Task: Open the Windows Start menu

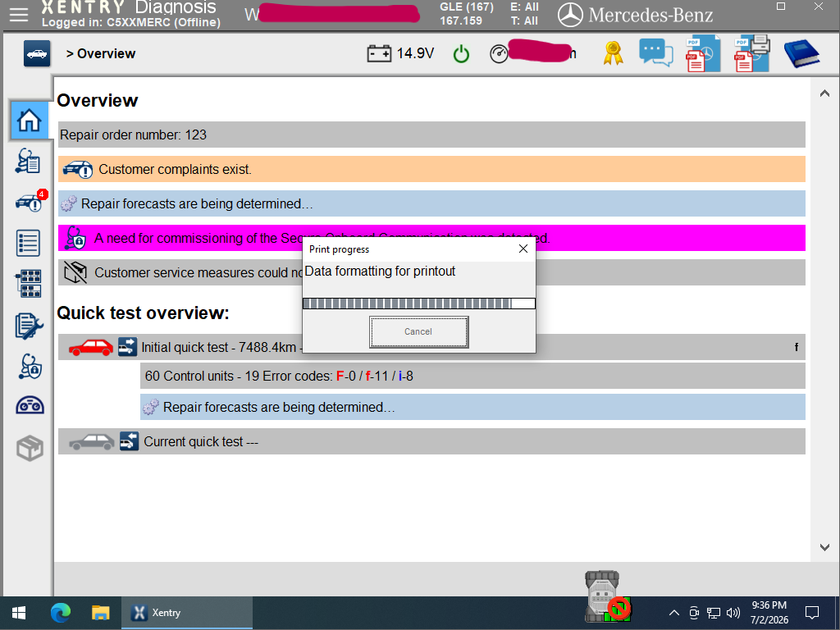Action: point(19,613)
